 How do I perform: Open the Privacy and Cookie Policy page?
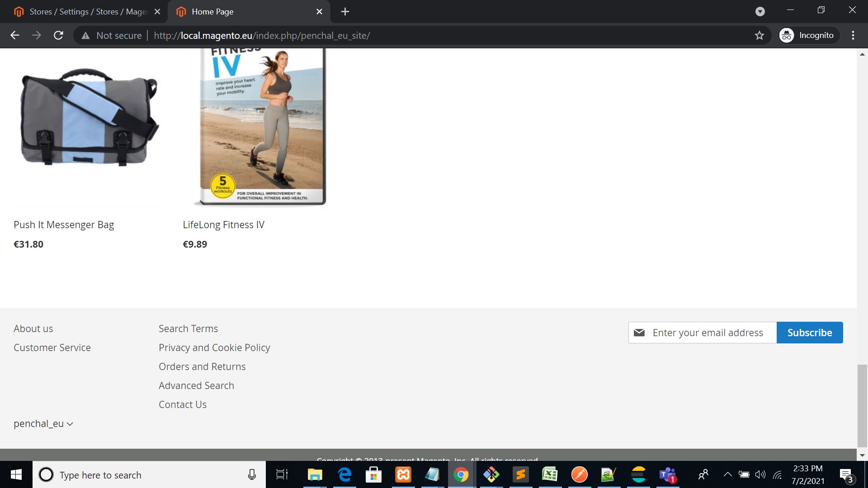(x=214, y=347)
